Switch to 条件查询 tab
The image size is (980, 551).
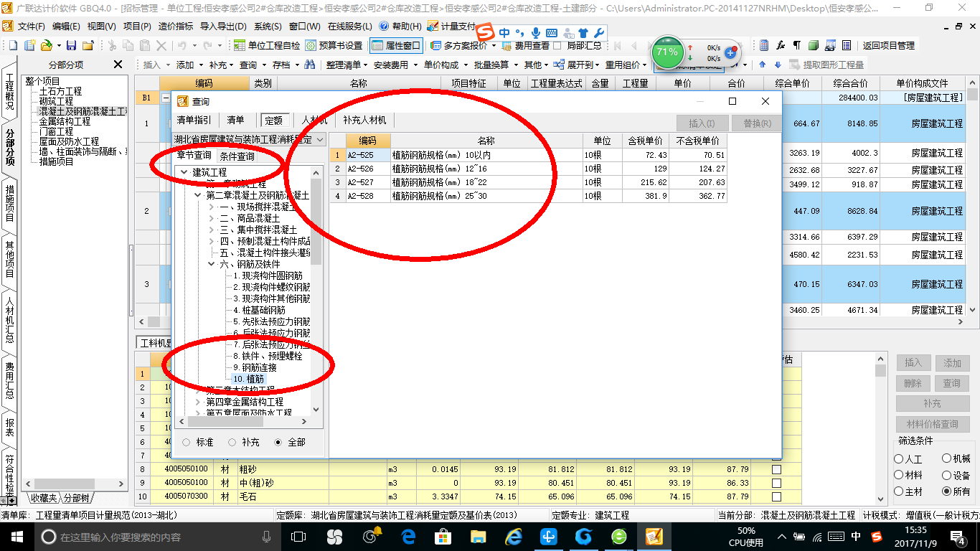click(237, 156)
